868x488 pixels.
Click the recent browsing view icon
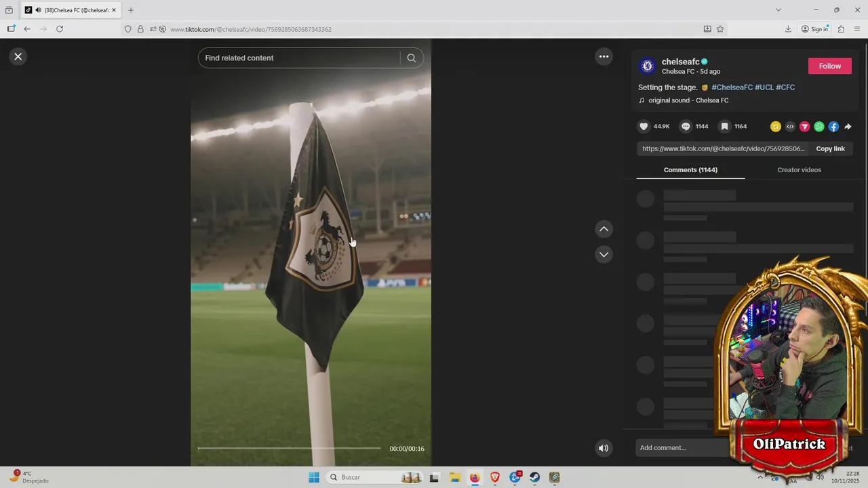(9, 10)
